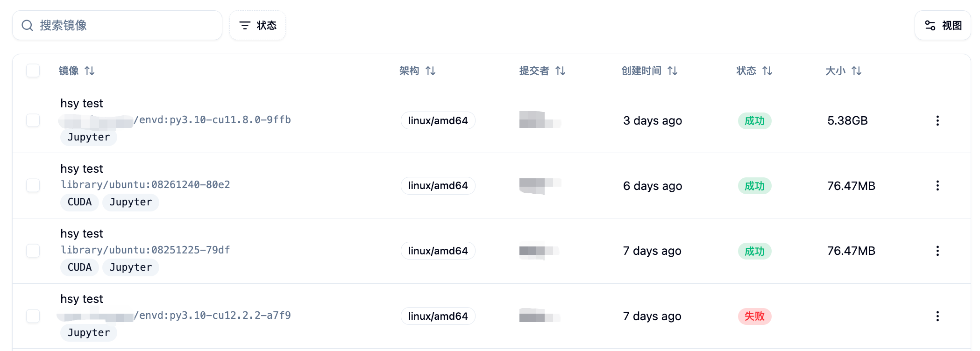980x351 pixels.
Task: Open the 状态 filter dropdown
Action: [x=258, y=25]
